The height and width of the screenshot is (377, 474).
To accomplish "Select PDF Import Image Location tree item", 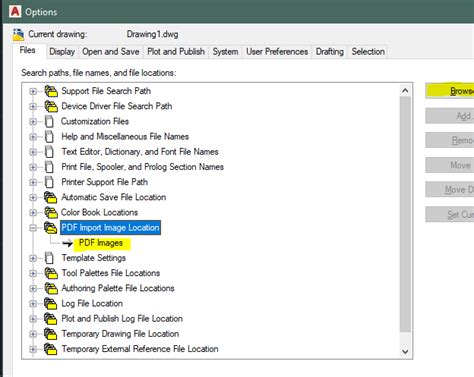I will [110, 228].
